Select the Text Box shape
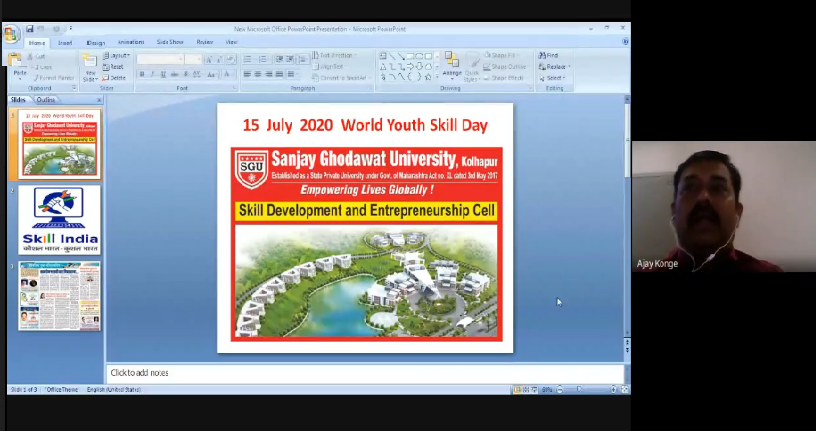 pyautogui.click(x=383, y=56)
